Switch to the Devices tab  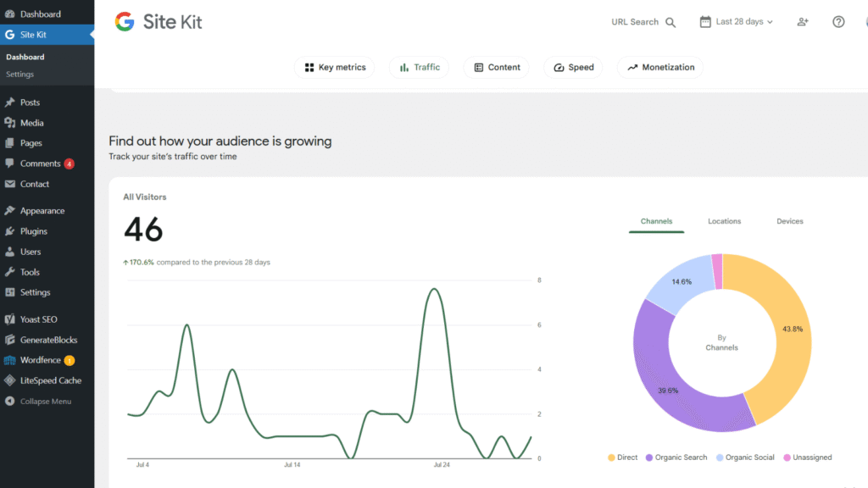pyautogui.click(x=789, y=221)
